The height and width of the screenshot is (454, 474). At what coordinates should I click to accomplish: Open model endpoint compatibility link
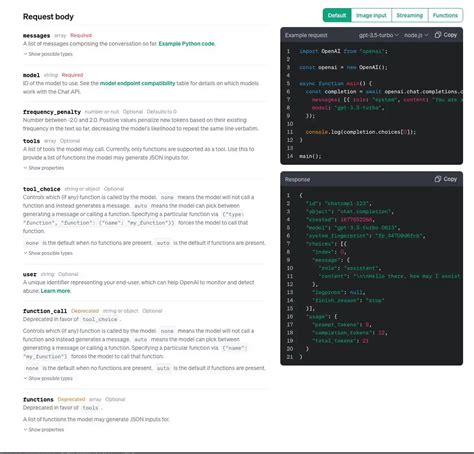click(x=137, y=83)
